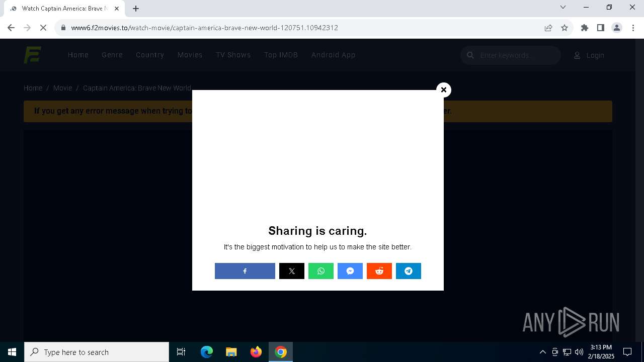Click the F2Movies logo
The height and width of the screenshot is (362, 644).
pyautogui.click(x=33, y=55)
